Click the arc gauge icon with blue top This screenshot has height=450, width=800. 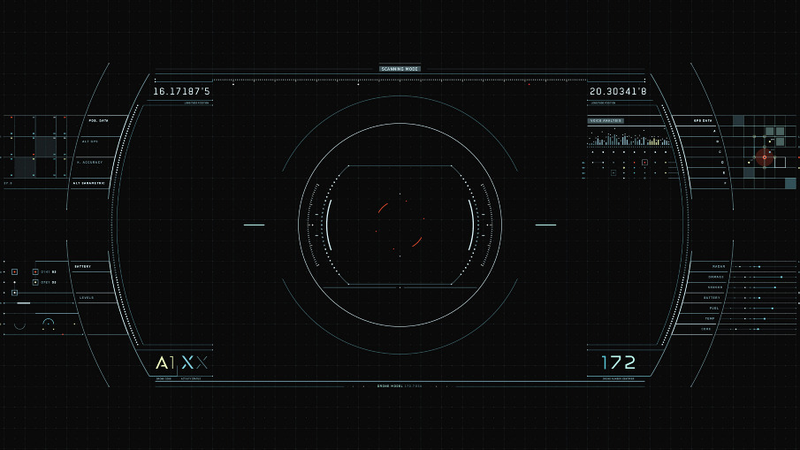coord(48,322)
